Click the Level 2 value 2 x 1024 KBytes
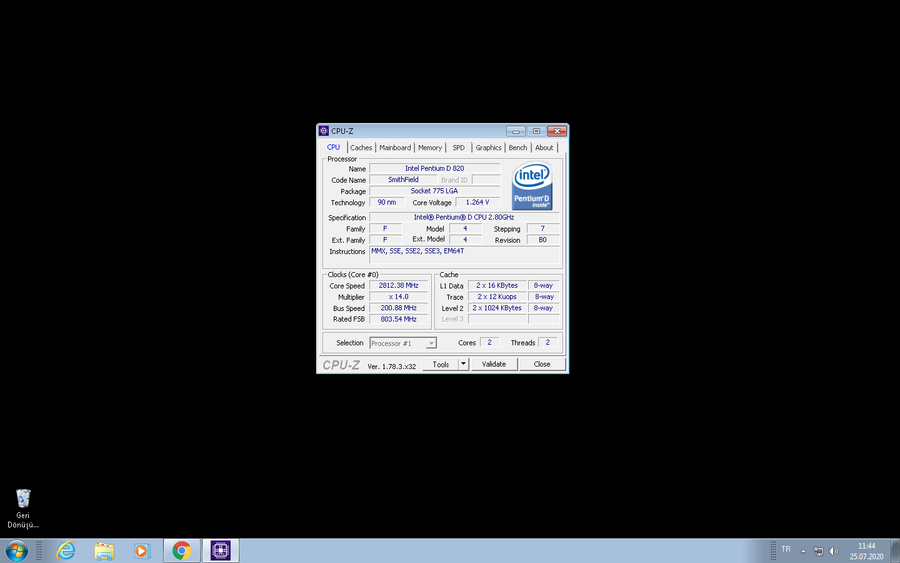This screenshot has height=563, width=900. 497,308
